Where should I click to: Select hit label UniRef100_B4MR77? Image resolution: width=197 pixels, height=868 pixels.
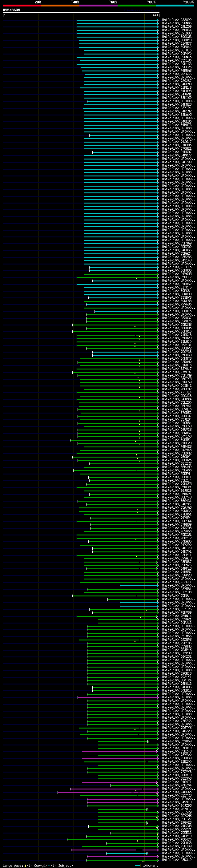click(x=176, y=155)
